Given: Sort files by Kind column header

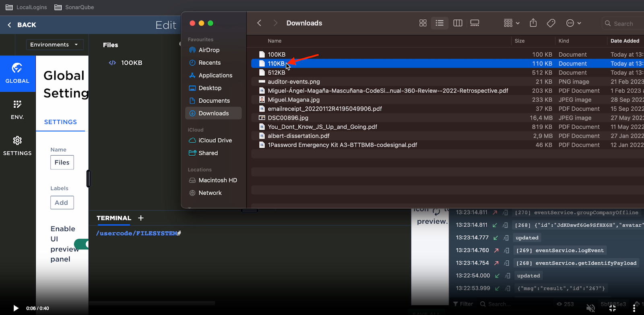Looking at the screenshot, I should click(x=563, y=41).
